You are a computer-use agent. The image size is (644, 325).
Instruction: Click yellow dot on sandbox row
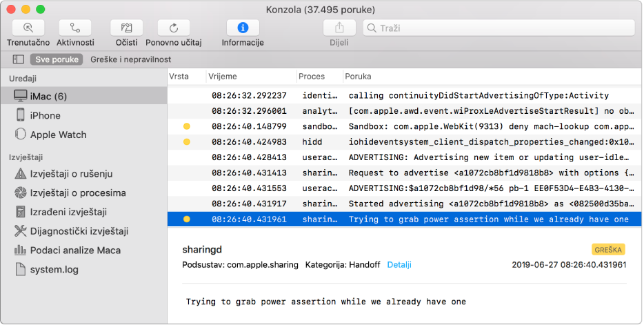tap(186, 126)
